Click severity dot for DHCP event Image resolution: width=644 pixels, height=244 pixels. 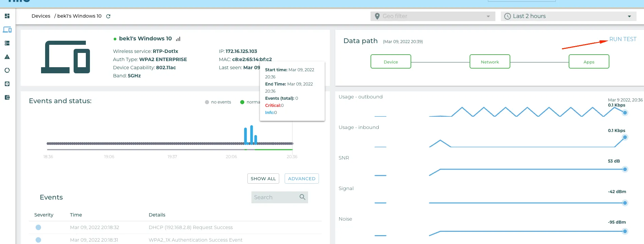[38, 227]
